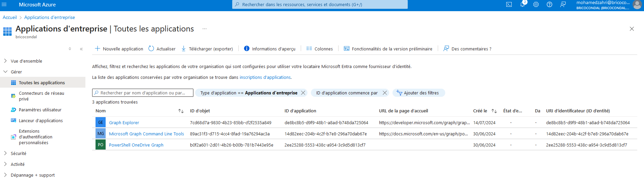This screenshot has width=644, height=178.
Task: Click the ID d'application column header
Action: pos(300,111)
